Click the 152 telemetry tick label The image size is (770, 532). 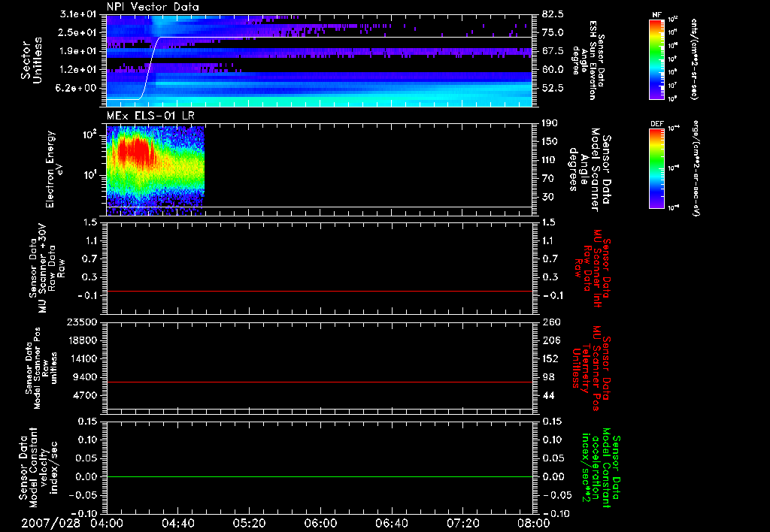550,358
